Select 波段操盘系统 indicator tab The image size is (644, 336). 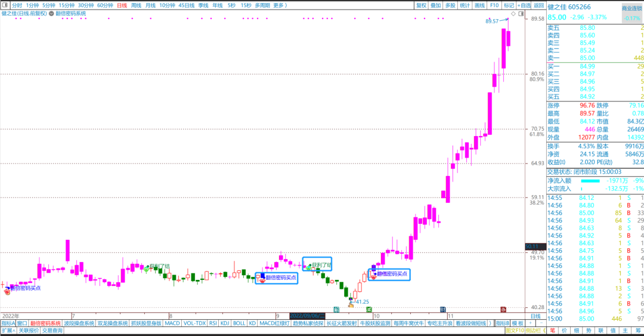click(x=79, y=323)
